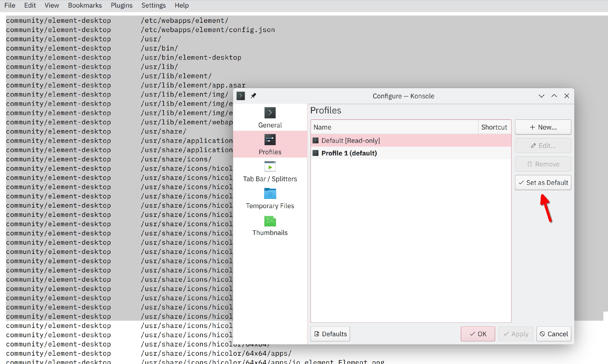608x364 pixels.
Task: Click terminal text /etc/webapps/element/config.json
Action: [208, 30]
